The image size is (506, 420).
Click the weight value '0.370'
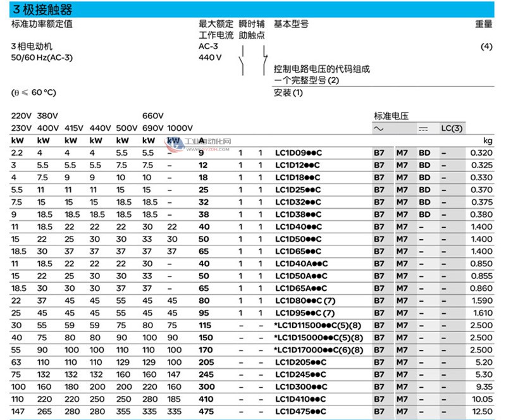[481, 190]
